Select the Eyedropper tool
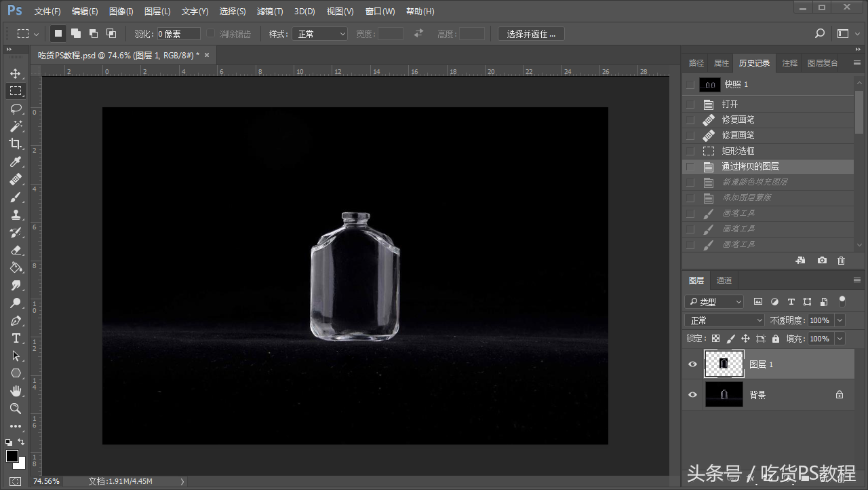This screenshot has width=868, height=490. coord(16,162)
